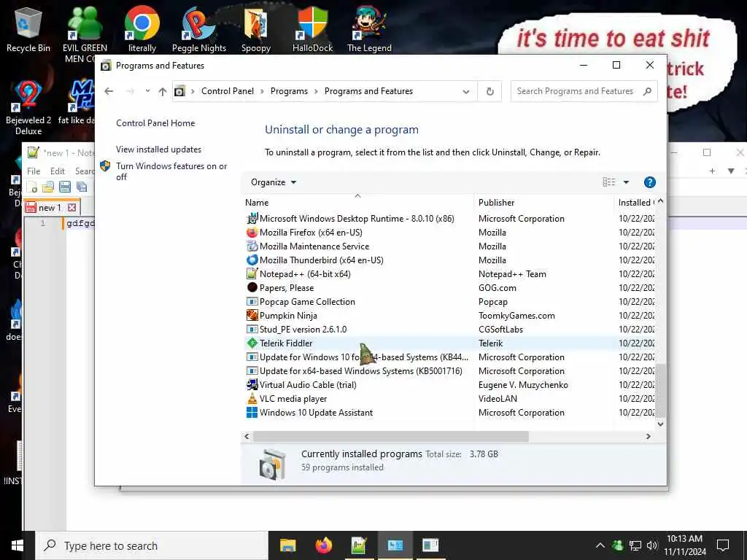Open recent locations dropdown near back arrow
This screenshot has height=560, width=747.
pos(147,90)
